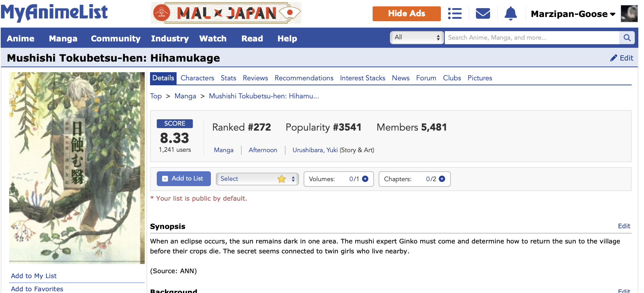The width and height of the screenshot is (644, 293).
Task: Follow the Mushishi Tokubetsu-hen breadcrumb link
Action: [264, 96]
